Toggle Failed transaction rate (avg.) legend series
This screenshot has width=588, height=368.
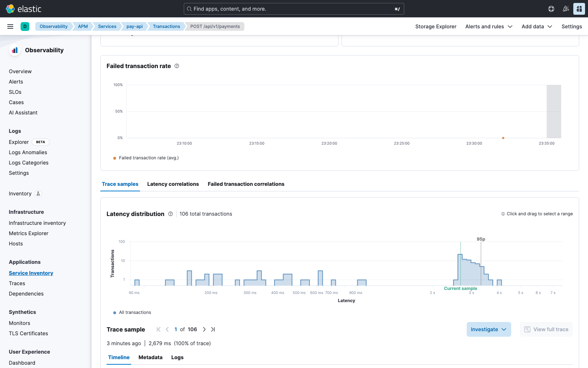click(146, 158)
